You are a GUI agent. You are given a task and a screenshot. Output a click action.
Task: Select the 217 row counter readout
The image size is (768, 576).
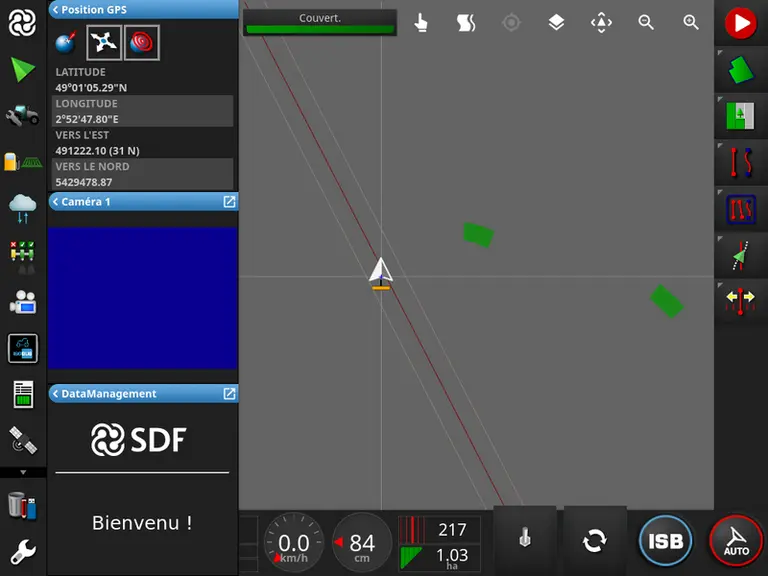tap(439, 529)
